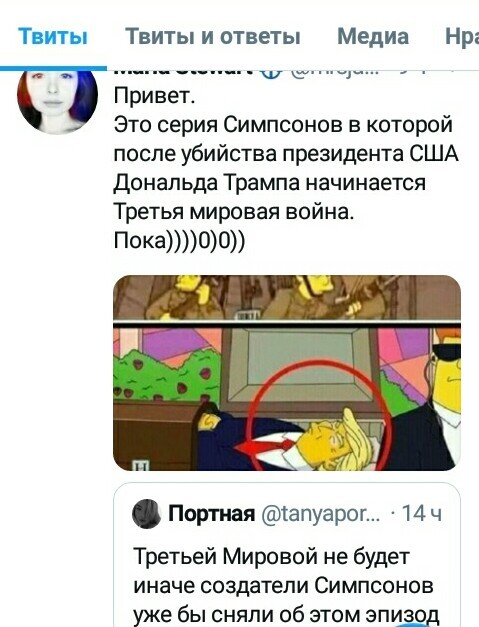The height and width of the screenshot is (627, 479).
Task: Open quoted tweet text about Третьей Мировой
Action: click(x=286, y=586)
